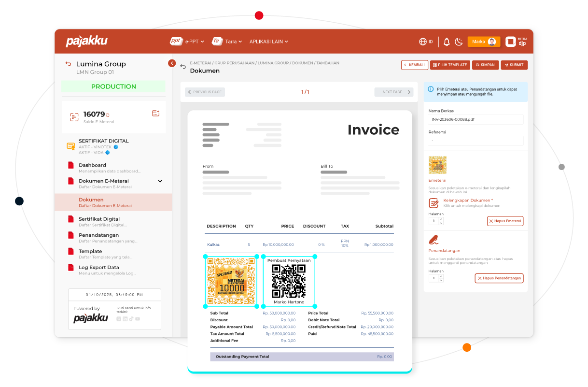Click the KEMBALI button

coord(415,65)
